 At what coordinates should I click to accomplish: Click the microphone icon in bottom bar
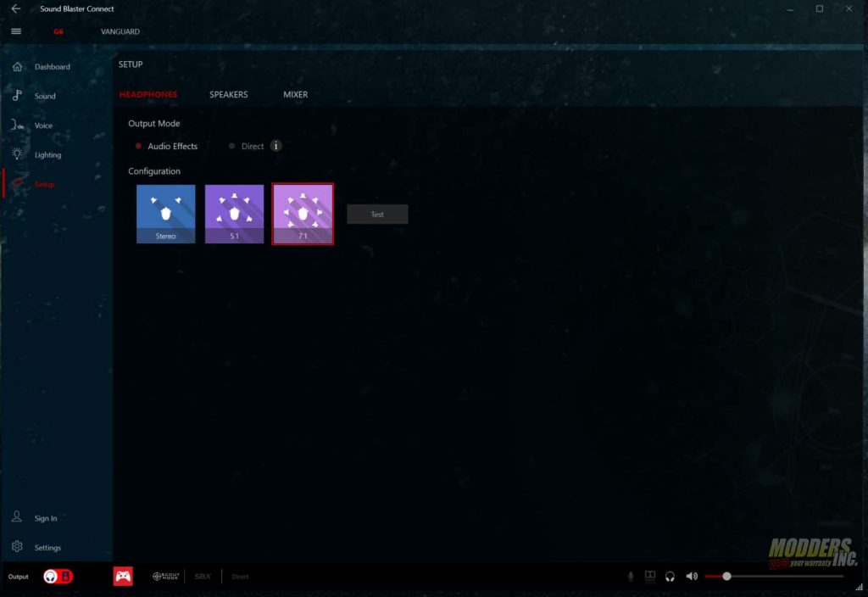pyautogui.click(x=631, y=576)
